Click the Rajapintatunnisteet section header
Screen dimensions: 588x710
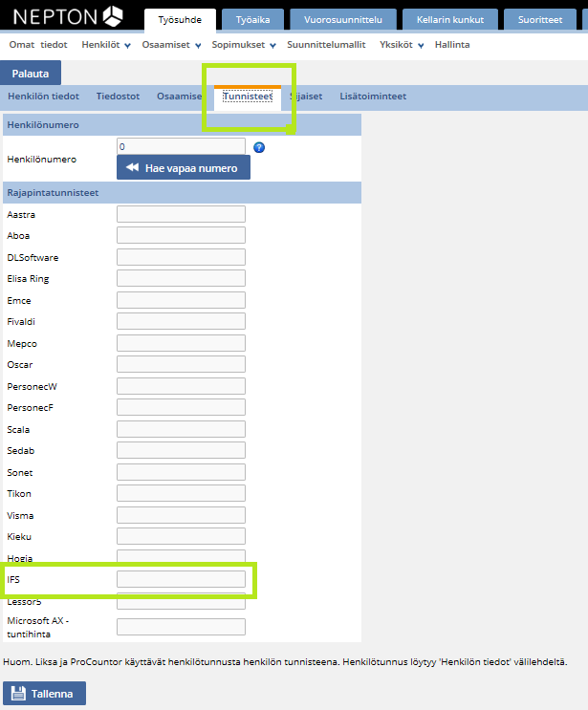click(182, 192)
